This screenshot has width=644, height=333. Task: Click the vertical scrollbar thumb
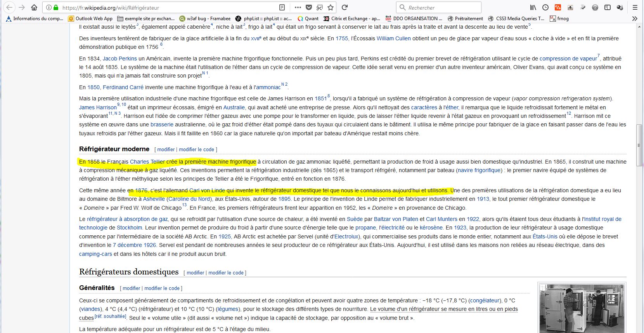tap(639, 145)
